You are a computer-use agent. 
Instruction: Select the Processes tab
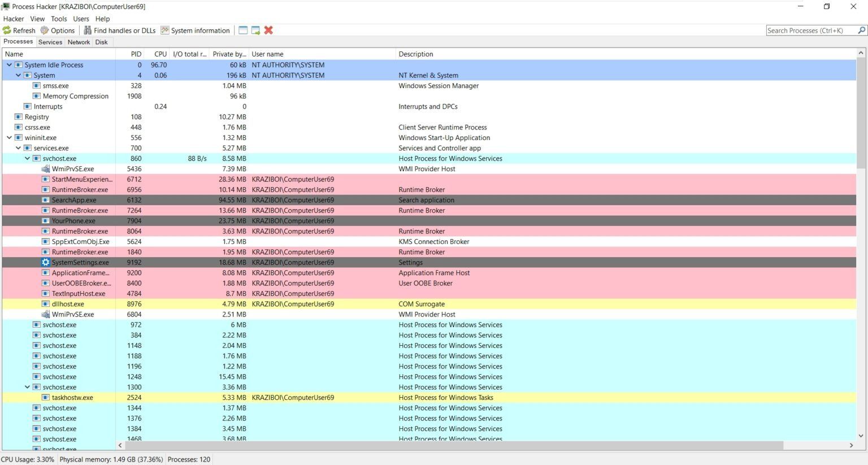click(x=18, y=41)
